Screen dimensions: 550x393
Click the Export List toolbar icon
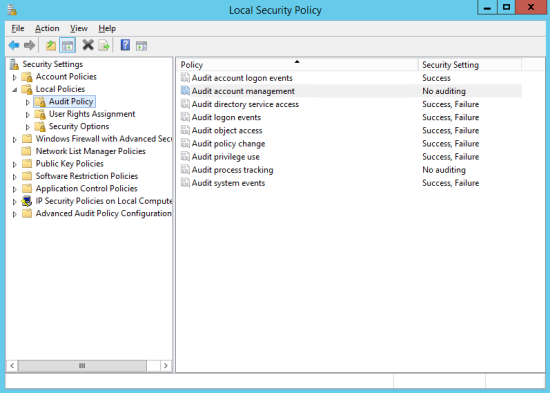coord(104,45)
